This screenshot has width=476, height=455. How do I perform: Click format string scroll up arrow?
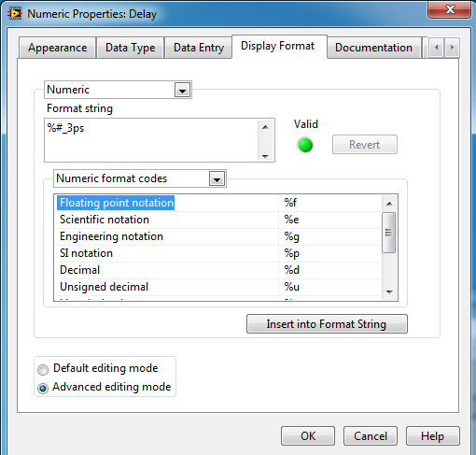pos(265,127)
